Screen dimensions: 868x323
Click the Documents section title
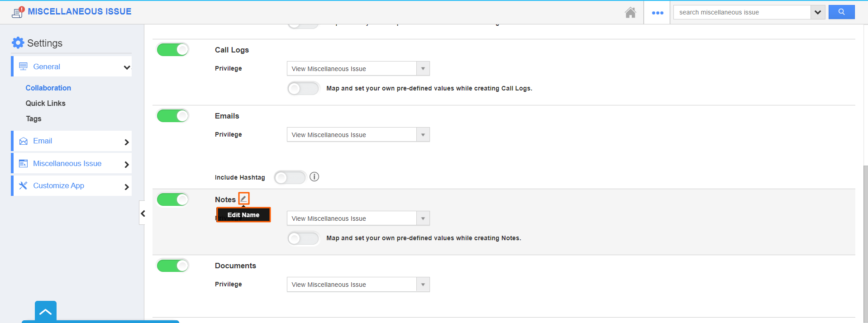coord(235,266)
